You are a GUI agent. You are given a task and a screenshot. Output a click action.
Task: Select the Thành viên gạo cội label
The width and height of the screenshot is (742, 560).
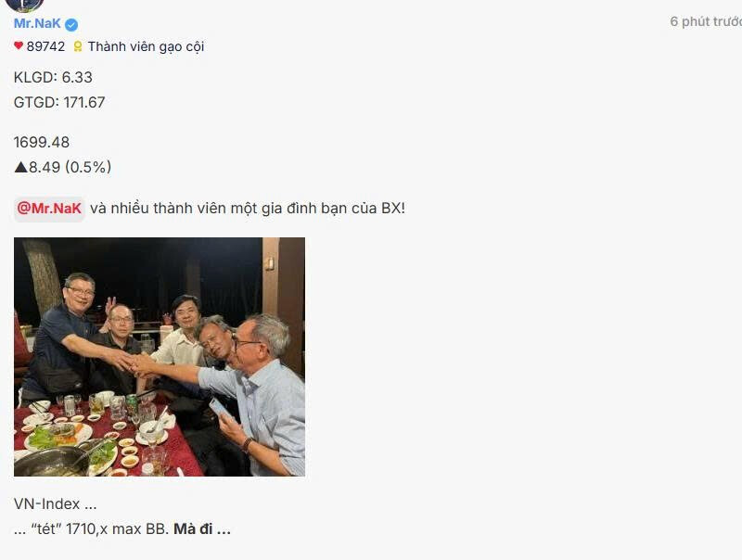tap(146, 46)
